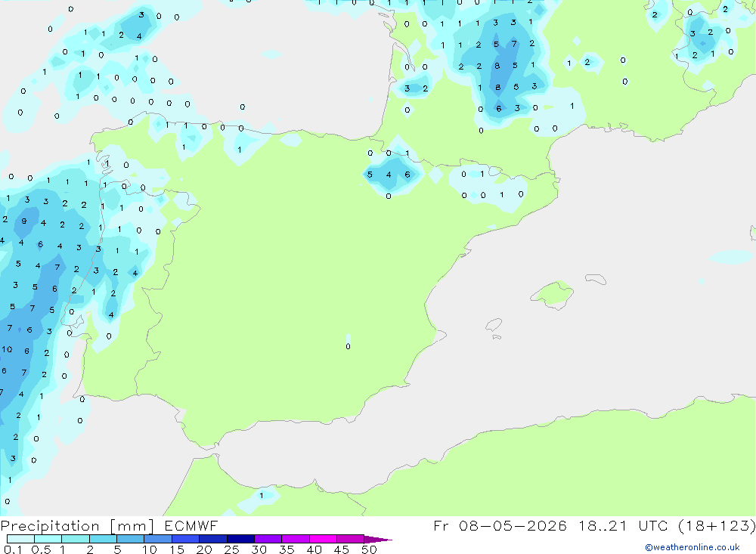Image resolution: width=756 pixels, height=554 pixels.
Task: Click the "10" precipitation value off Portugal
Action: [7, 350]
